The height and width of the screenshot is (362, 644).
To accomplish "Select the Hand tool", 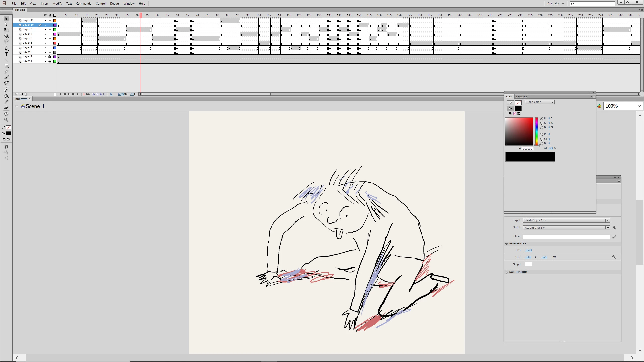I will tap(6, 114).
